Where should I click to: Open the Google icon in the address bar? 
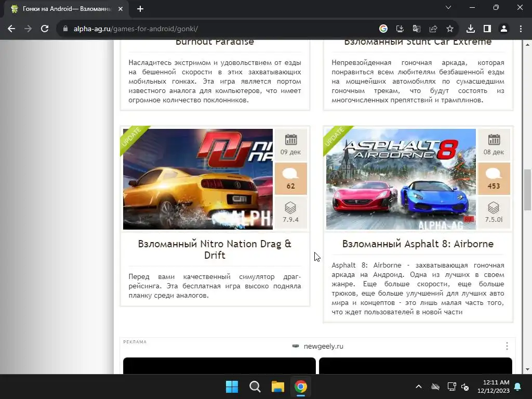383,29
